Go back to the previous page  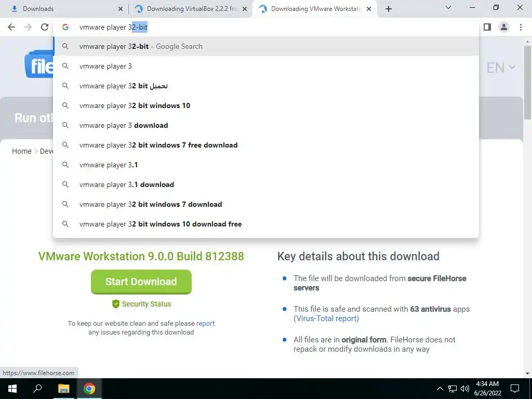11,27
